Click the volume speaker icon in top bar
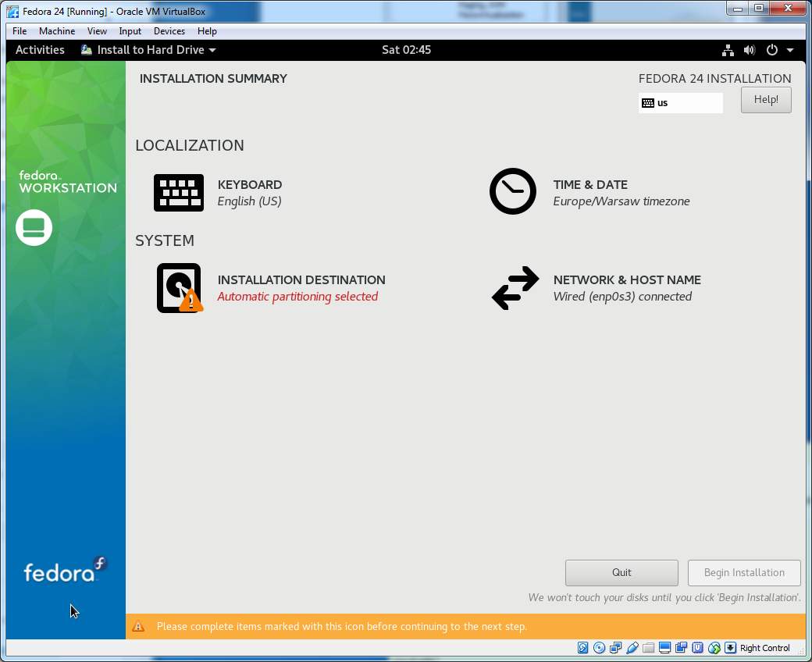 (750, 50)
